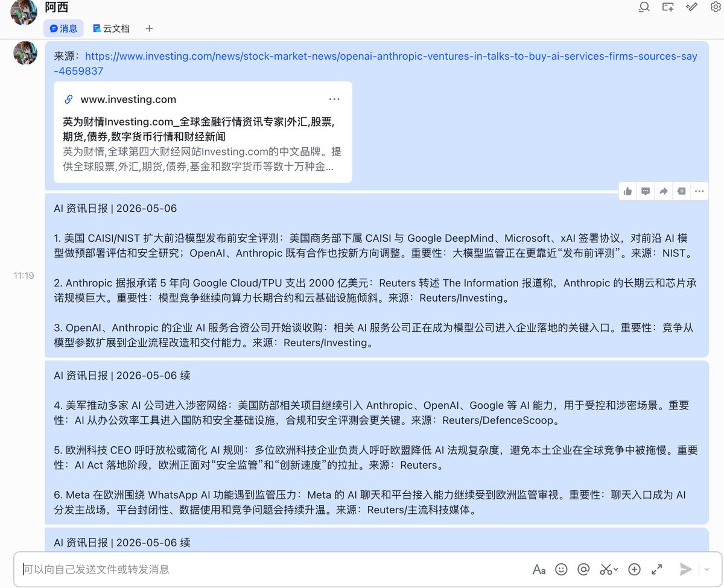Click the scissors screenshot icon
Image resolution: width=724 pixels, height=588 pixels.
click(606, 569)
